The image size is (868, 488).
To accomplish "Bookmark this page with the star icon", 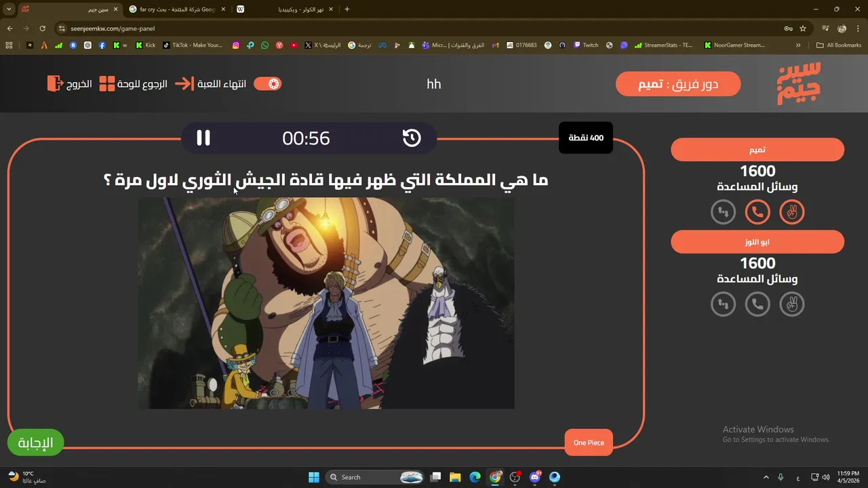I will point(803,28).
